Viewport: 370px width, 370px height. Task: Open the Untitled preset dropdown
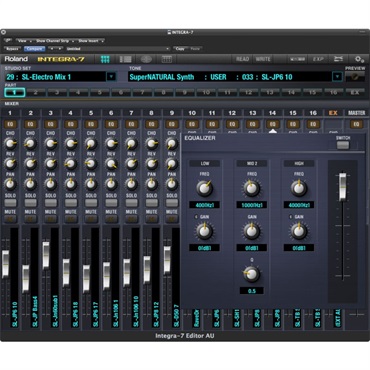coord(118,49)
